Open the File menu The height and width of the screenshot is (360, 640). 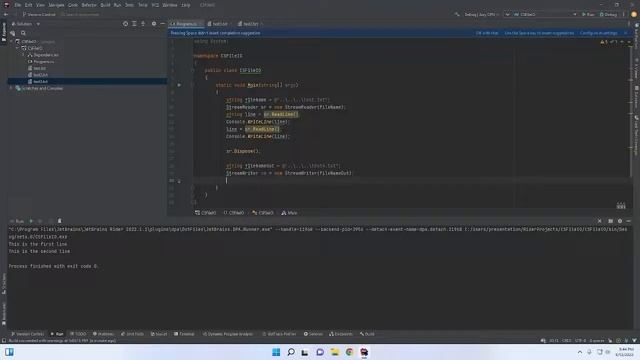[x=18, y=5]
